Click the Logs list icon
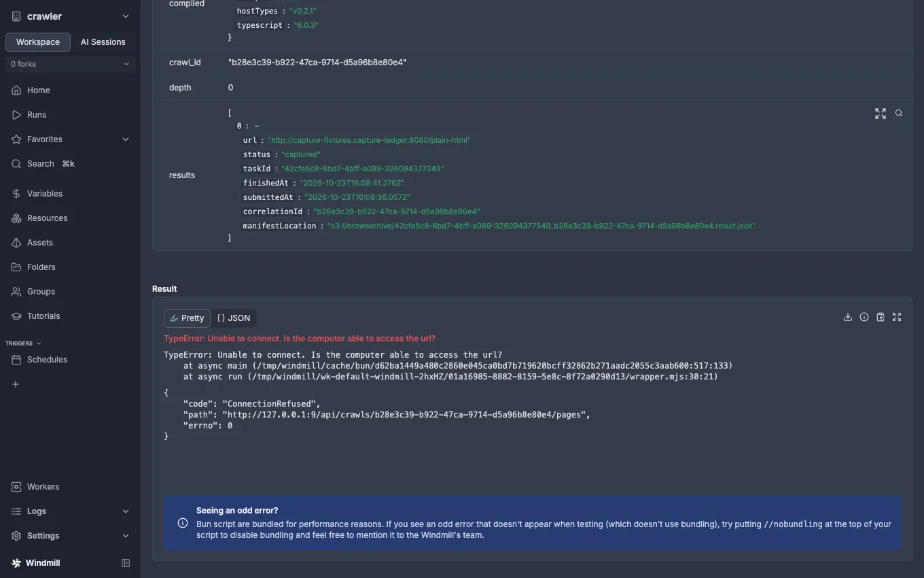This screenshot has width=924, height=578. 17,511
